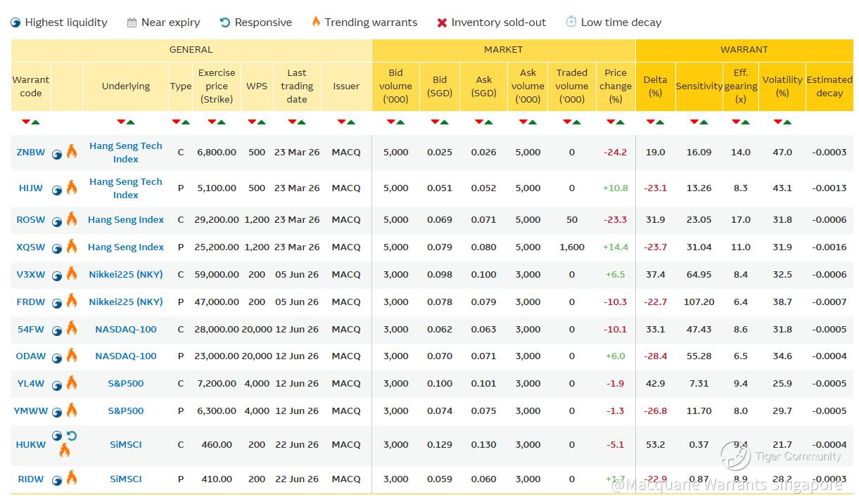Click the liquidity icon in V3XW row
Screen dimensions: 859x504
click(x=57, y=276)
